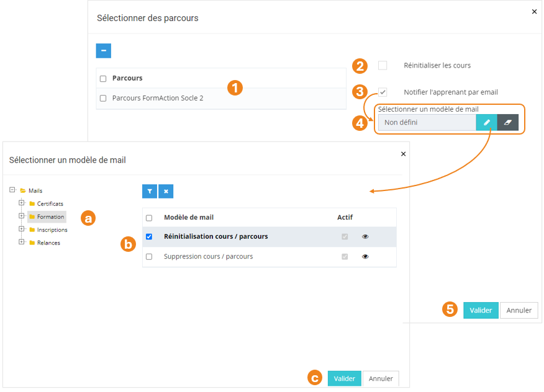The height and width of the screenshot is (392, 544).
Task: Click Valider in the mail template dialog
Action: click(x=344, y=378)
